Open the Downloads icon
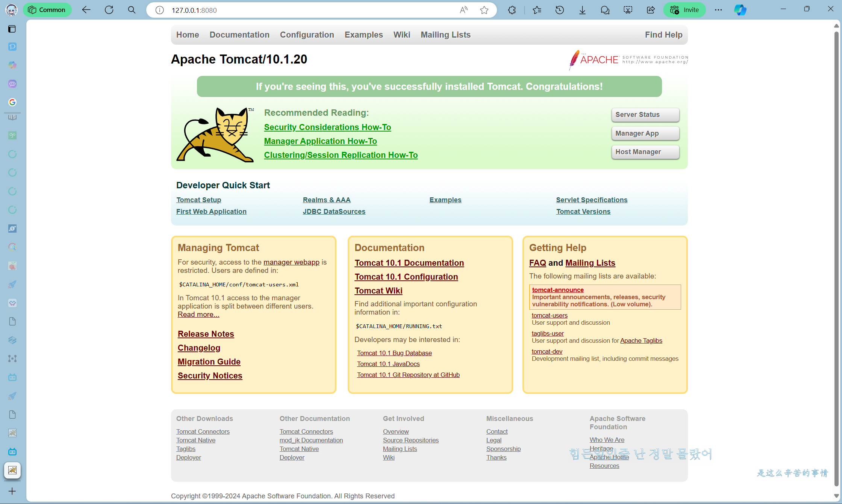The width and height of the screenshot is (842, 504). [x=582, y=10]
